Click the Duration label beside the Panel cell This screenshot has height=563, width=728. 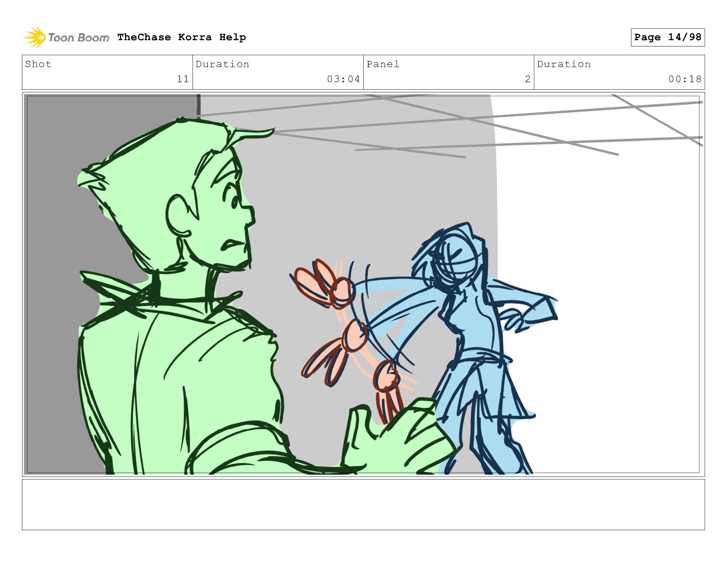pyautogui.click(x=564, y=64)
